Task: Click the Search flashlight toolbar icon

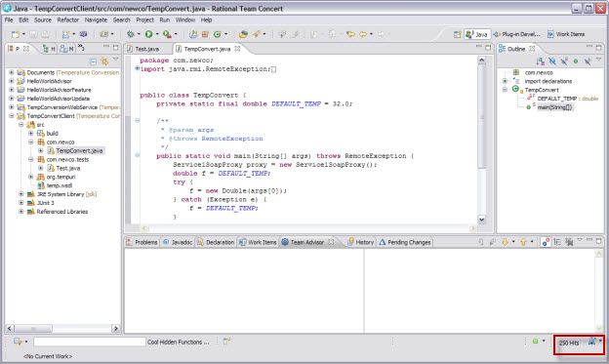Action: tap(256, 34)
